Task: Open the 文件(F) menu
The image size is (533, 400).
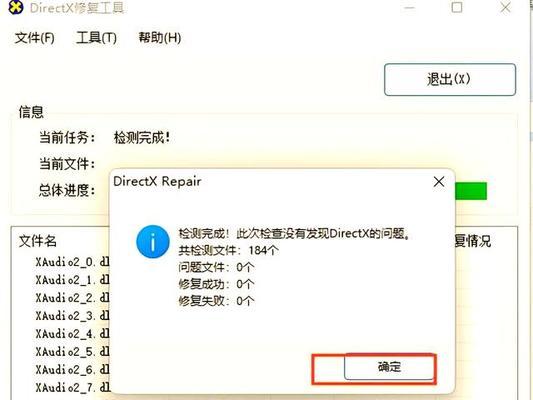Action: [x=34, y=37]
